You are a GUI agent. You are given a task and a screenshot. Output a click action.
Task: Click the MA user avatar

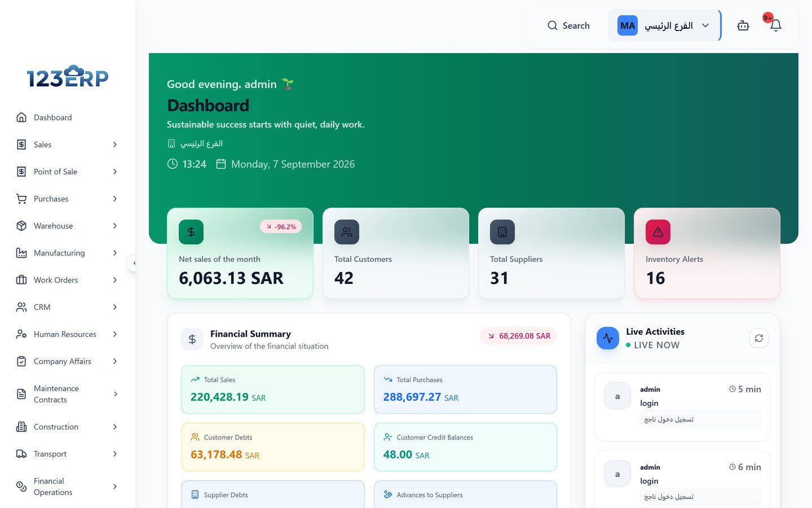[628, 25]
